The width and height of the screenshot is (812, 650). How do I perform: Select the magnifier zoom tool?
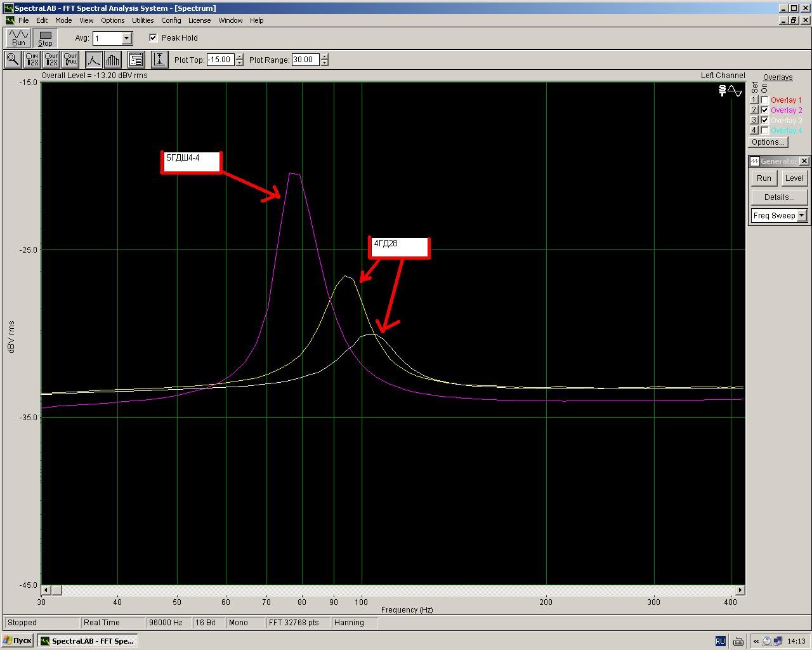pyautogui.click(x=12, y=60)
